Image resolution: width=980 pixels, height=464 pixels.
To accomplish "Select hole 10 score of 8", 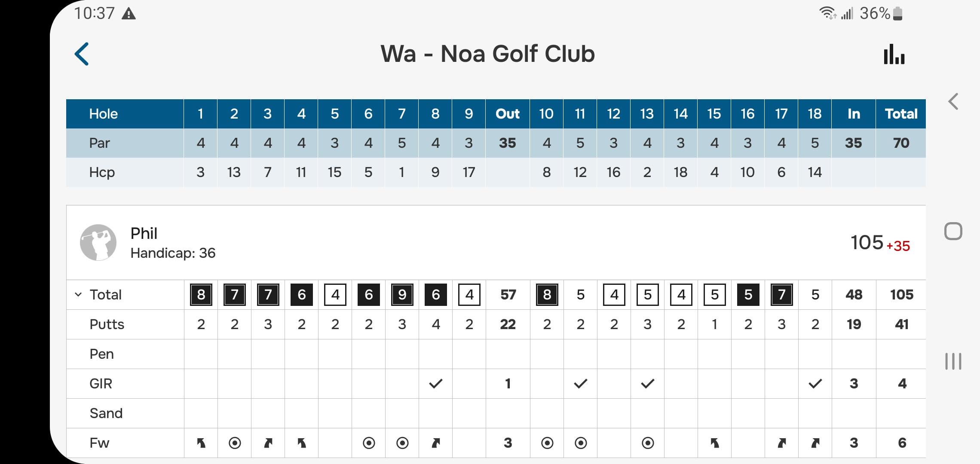I will click(x=547, y=295).
